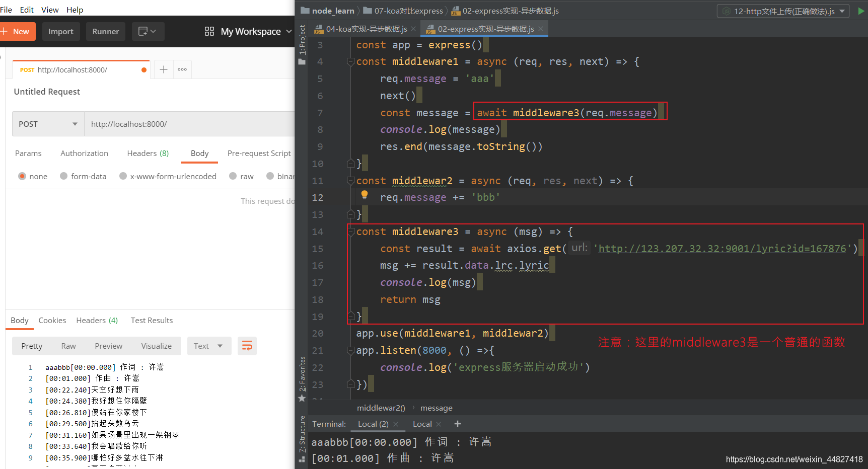This screenshot has width=868, height=469.
Task: Click the wrap lines icon in response
Action: [x=247, y=346]
